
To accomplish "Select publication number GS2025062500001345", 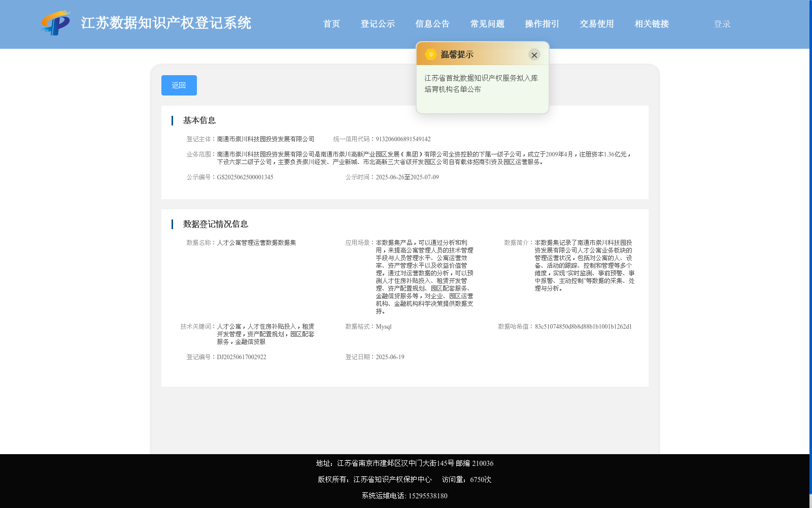I will coord(245,177).
